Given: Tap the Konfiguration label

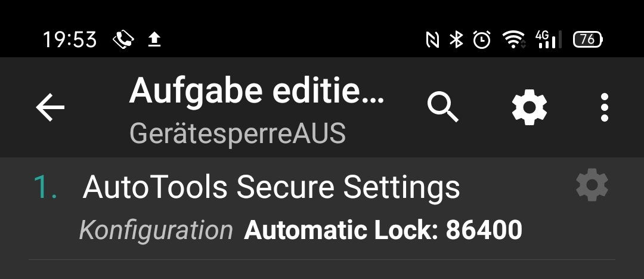Looking at the screenshot, I should click(156, 231).
